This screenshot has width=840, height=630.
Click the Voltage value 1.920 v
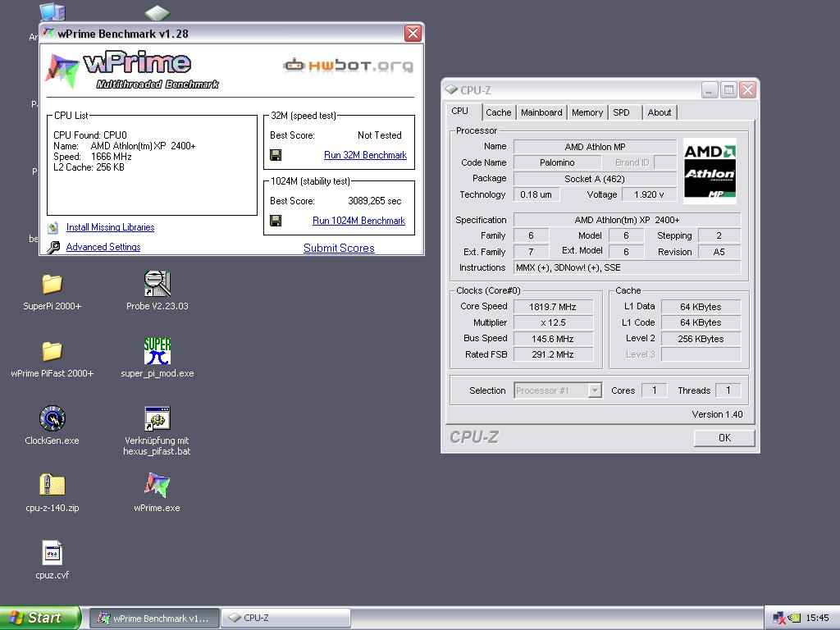tap(649, 194)
